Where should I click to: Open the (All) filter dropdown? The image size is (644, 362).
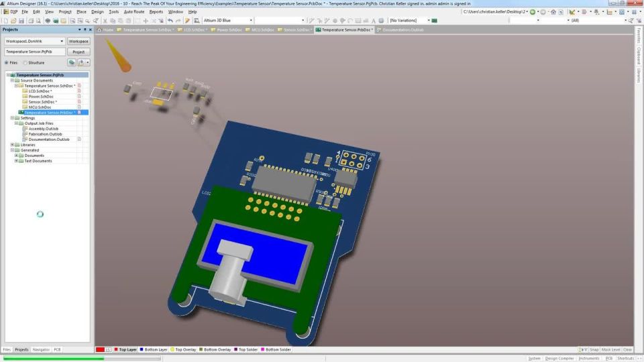click(x=625, y=21)
